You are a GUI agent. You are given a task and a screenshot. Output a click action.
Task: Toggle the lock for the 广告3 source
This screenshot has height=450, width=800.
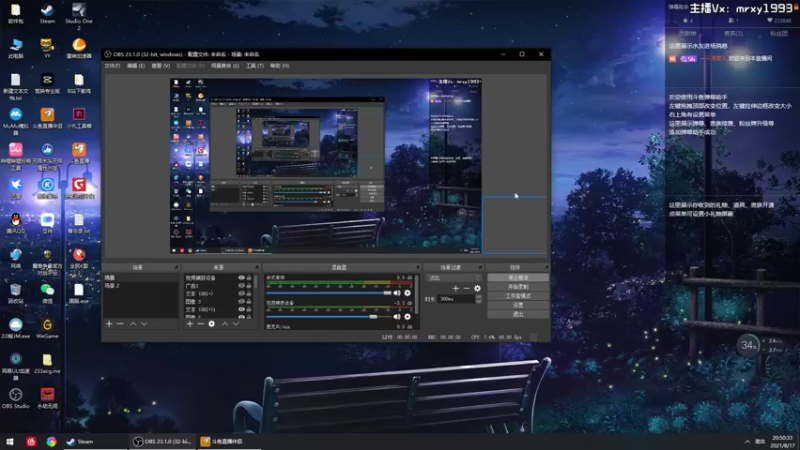[x=249, y=286]
